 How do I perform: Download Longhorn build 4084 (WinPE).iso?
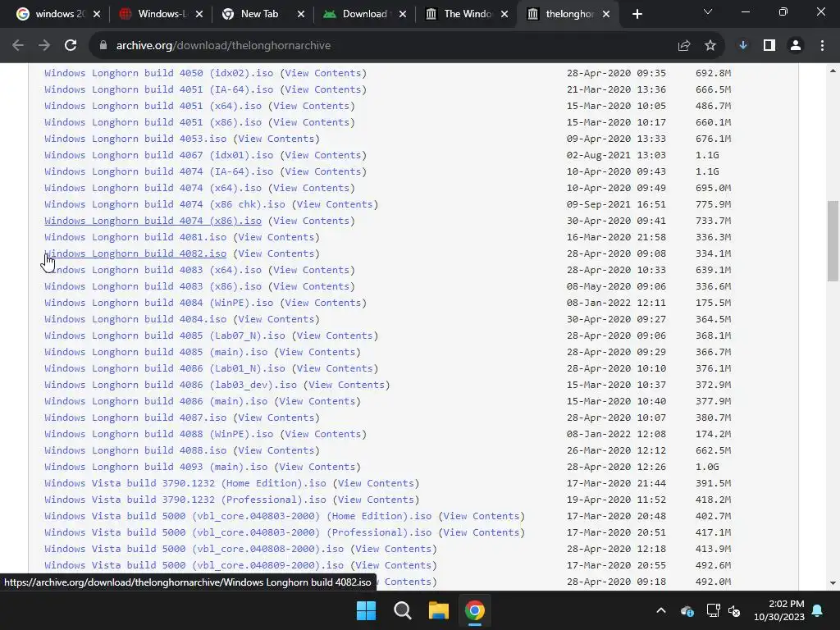click(159, 303)
